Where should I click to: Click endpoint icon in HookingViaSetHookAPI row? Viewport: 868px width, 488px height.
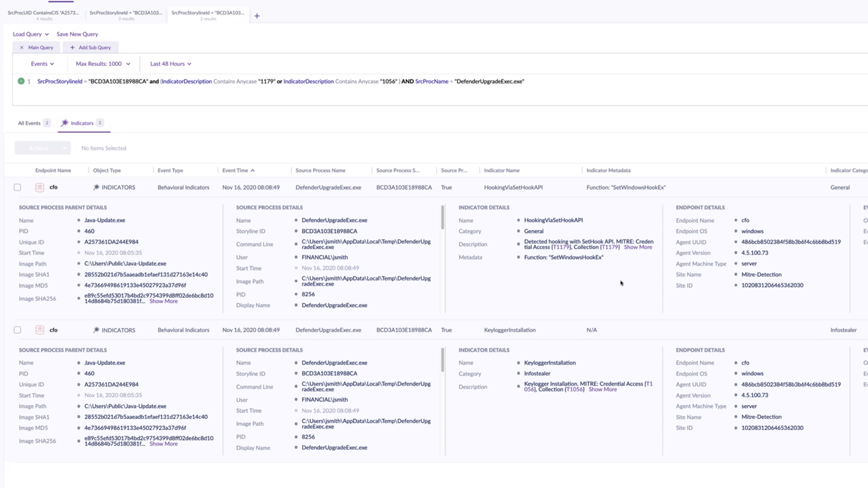[x=40, y=187]
